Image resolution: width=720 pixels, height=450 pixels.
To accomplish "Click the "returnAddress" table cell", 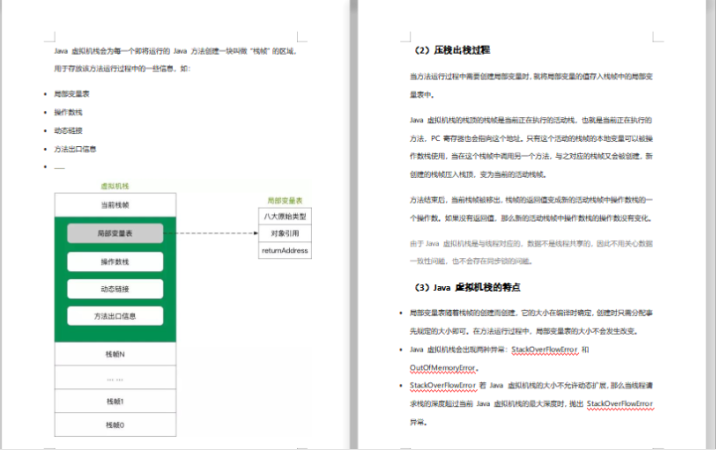I will coord(285,250).
